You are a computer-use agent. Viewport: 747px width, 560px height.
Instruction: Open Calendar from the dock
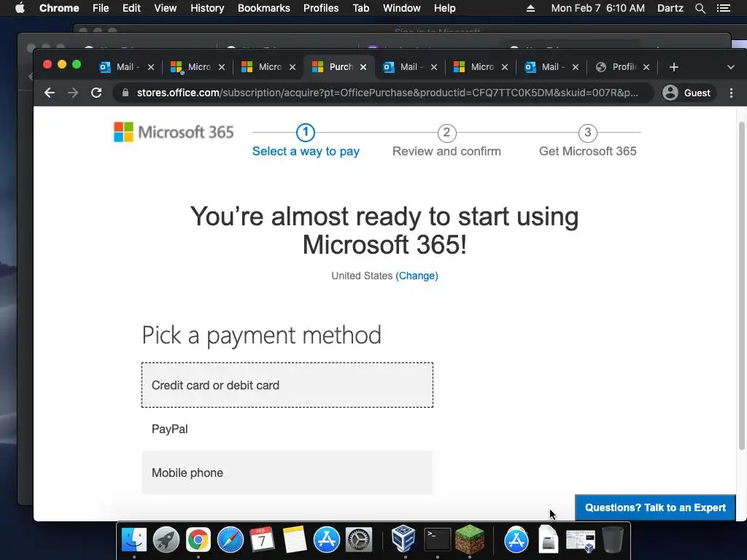[262, 540]
